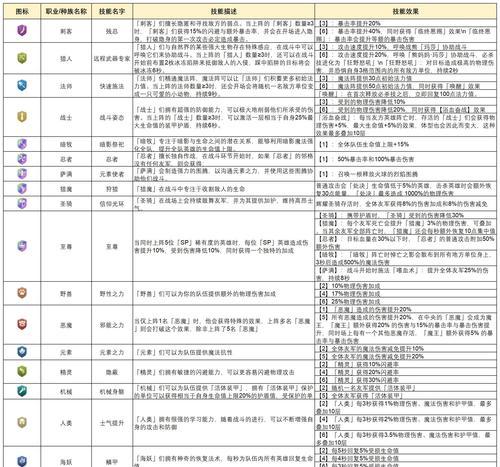Click the 元素之力 skill name cell
This screenshot has width=500, height=467.
pyautogui.click(x=112, y=352)
